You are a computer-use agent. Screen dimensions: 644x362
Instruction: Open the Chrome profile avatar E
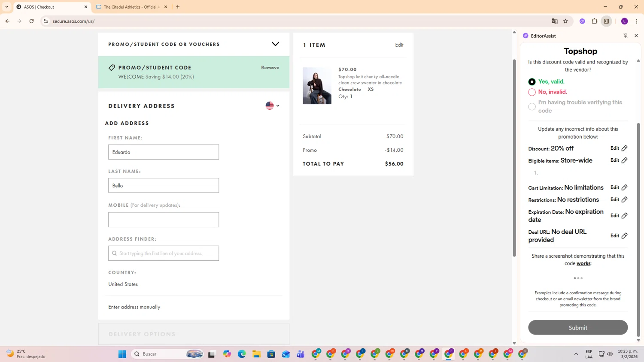(x=625, y=21)
